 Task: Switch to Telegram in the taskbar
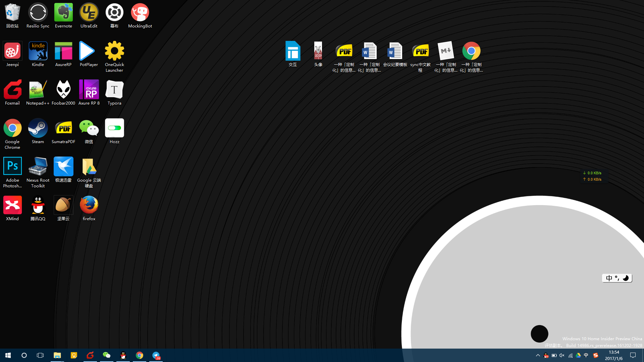pos(156,355)
